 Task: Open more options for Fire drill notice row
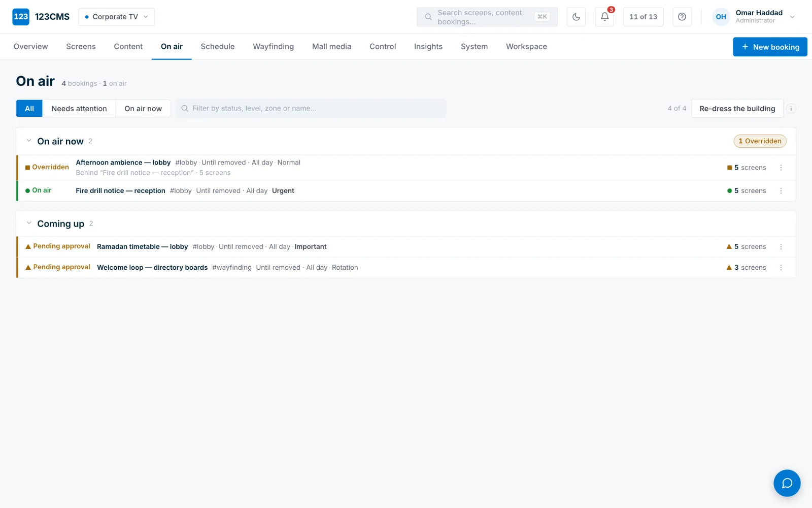click(x=781, y=191)
